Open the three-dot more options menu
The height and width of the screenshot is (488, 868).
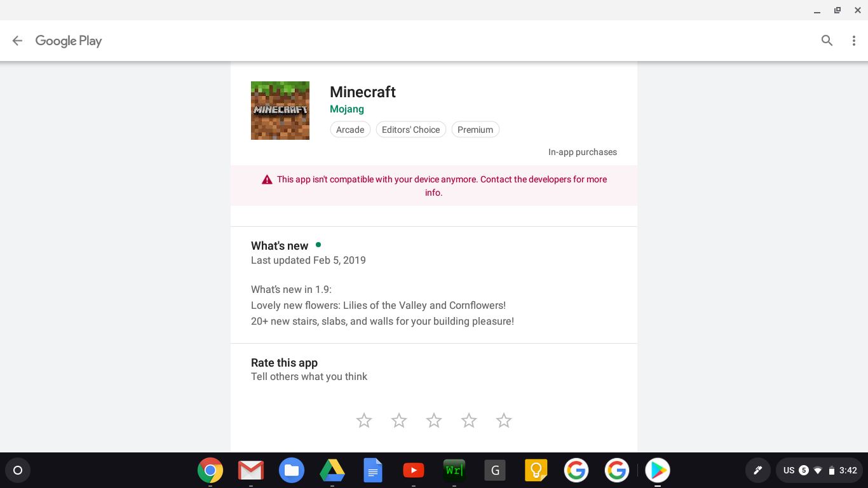click(853, 41)
